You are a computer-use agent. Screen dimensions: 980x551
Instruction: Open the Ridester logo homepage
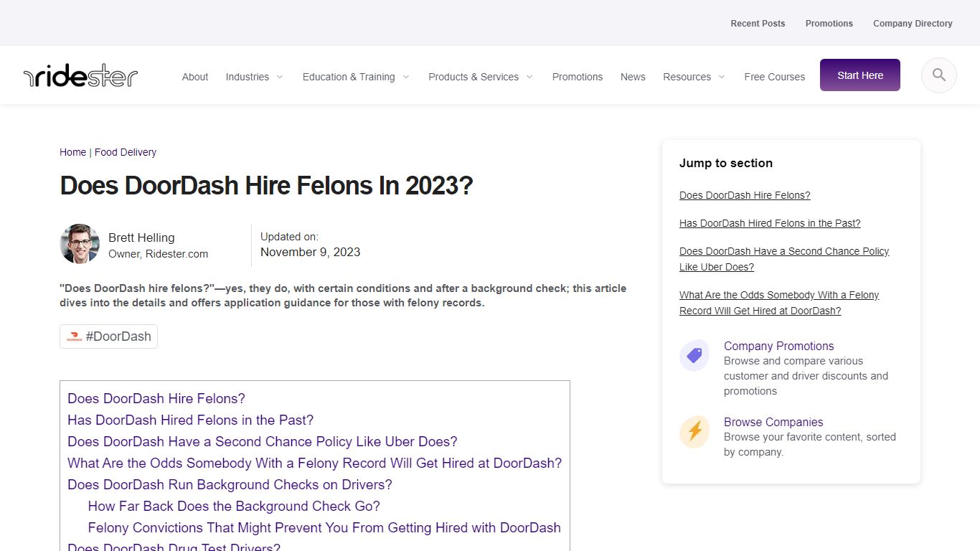pos(80,75)
